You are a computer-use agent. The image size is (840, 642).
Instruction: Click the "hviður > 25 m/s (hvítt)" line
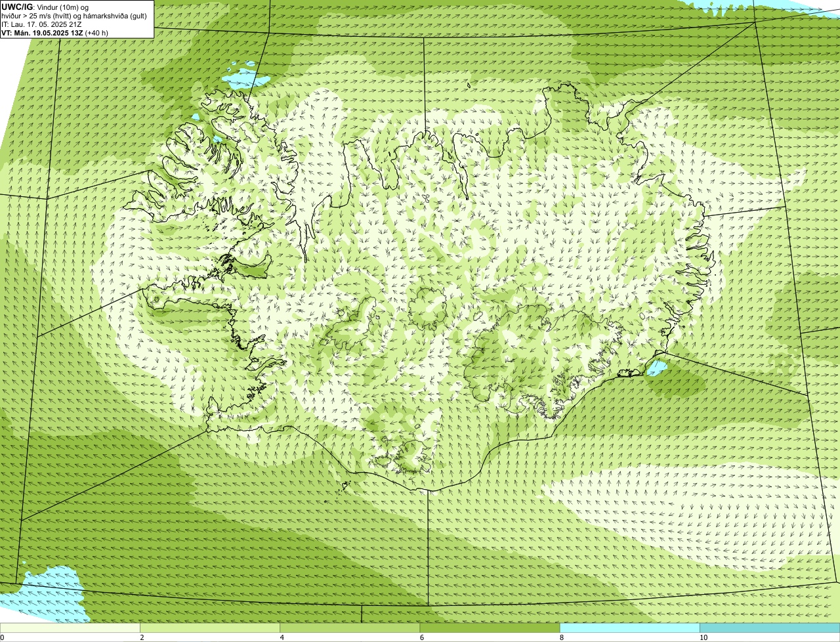(x=74, y=16)
